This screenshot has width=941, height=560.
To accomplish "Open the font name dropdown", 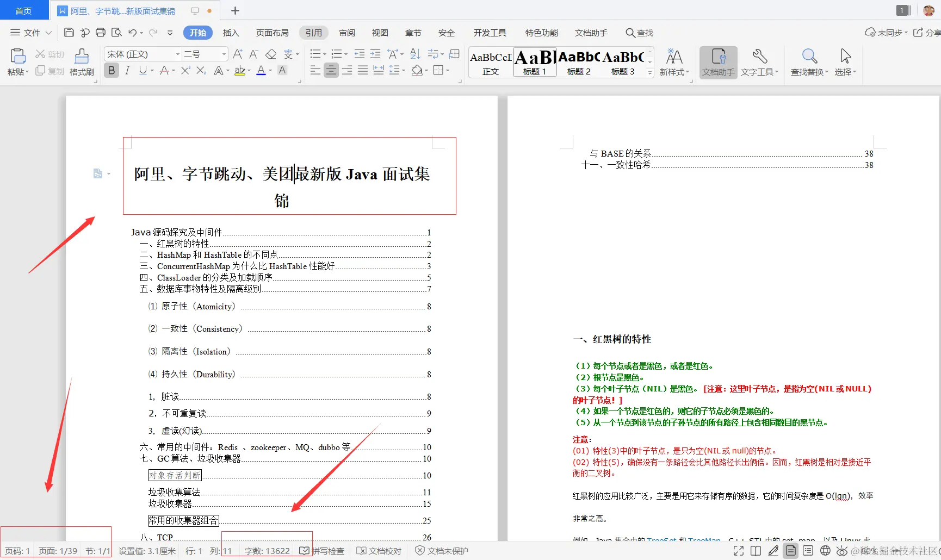I will (177, 54).
